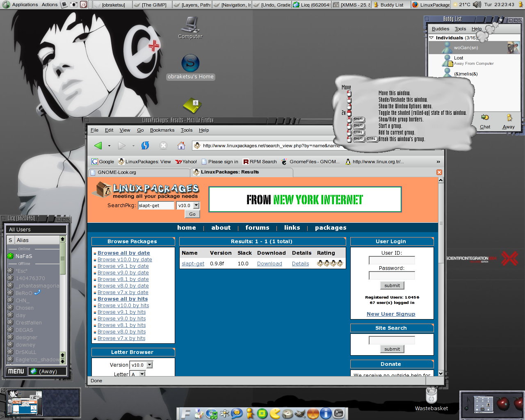This screenshot has width=525, height=420.
Task: Click the User ID input field
Action: [392, 260]
